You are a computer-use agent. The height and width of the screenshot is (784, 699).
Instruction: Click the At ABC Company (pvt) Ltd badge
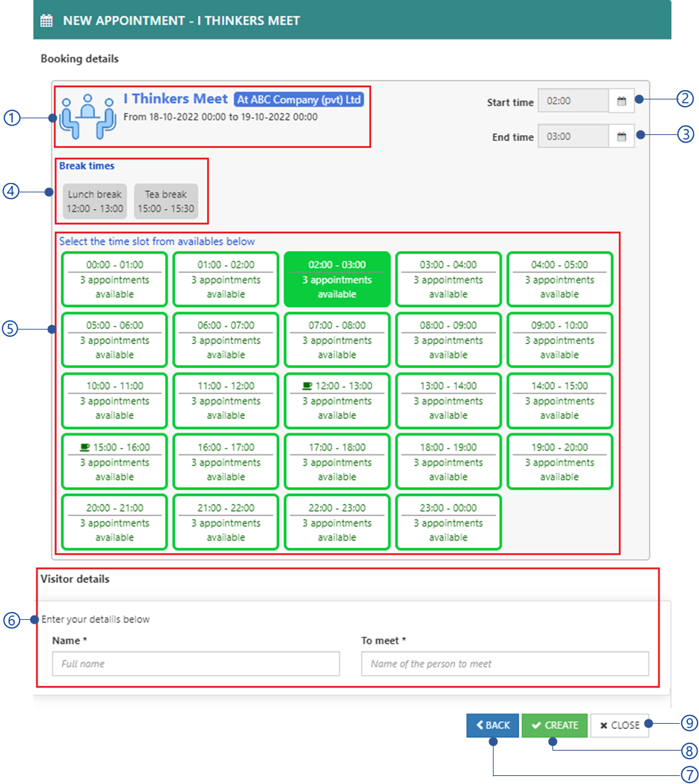[299, 100]
